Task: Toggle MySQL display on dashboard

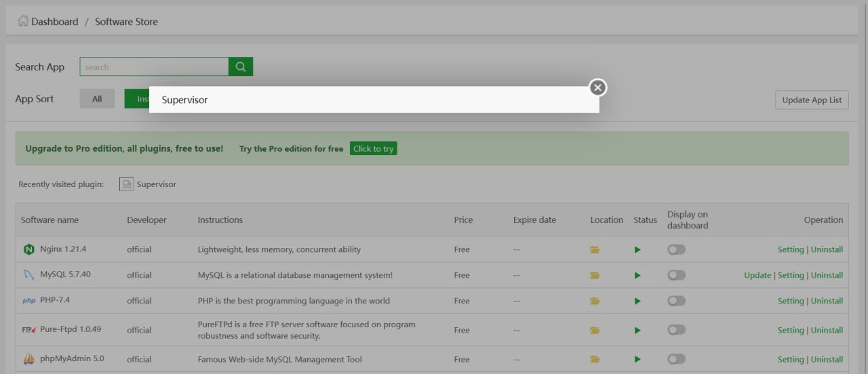Action: tap(676, 275)
